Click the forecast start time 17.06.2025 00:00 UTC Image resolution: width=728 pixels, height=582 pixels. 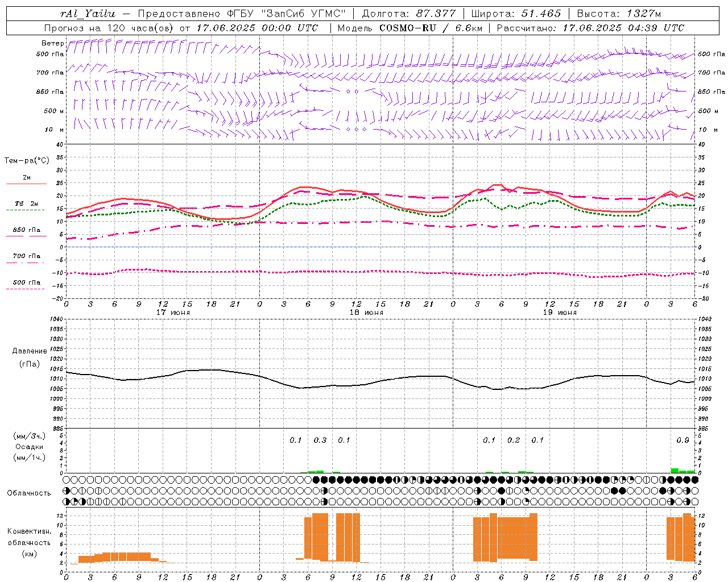(257, 28)
